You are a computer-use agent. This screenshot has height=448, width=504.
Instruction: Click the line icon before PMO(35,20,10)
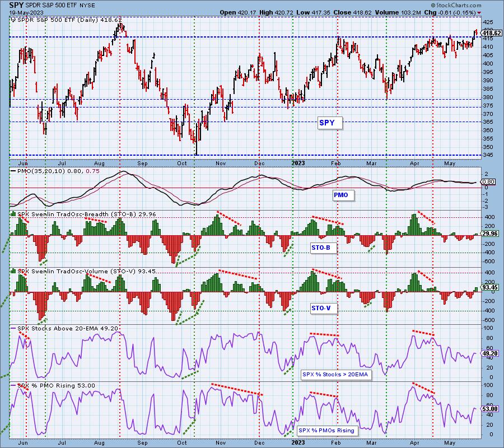(13, 171)
